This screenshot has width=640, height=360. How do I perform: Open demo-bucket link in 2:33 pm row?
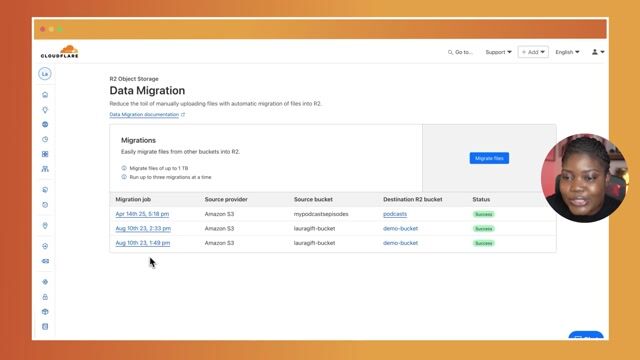click(x=400, y=229)
